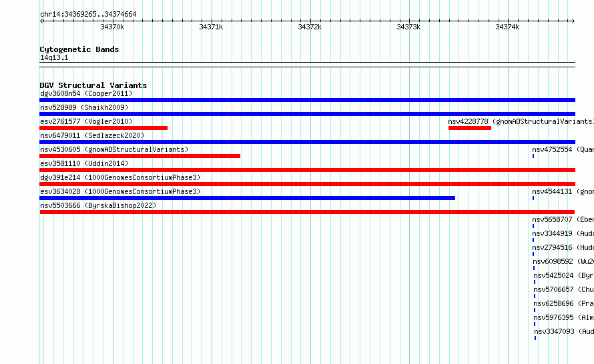The image size is (594, 364).
Task: Open nsv4228778 gnomAD variant label
Action: 521,121
